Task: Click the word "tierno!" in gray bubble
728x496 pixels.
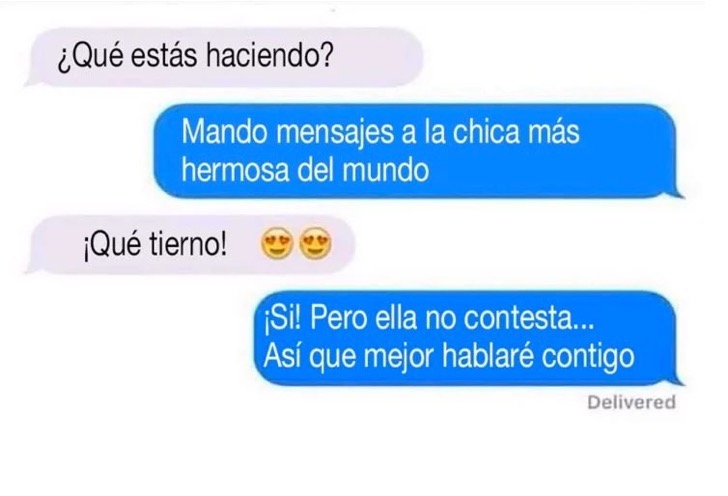Action: tap(188, 244)
